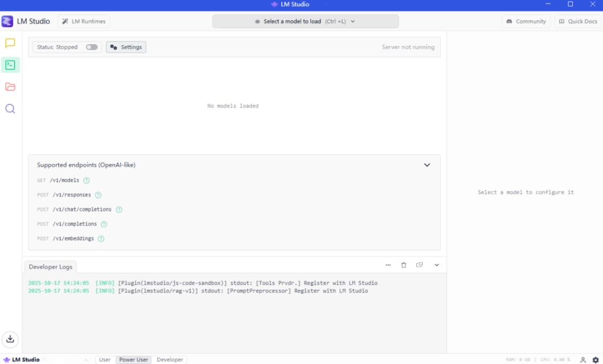The image size is (603, 364).
Task: Open model Discover search in the sidebar
Action: [10, 108]
